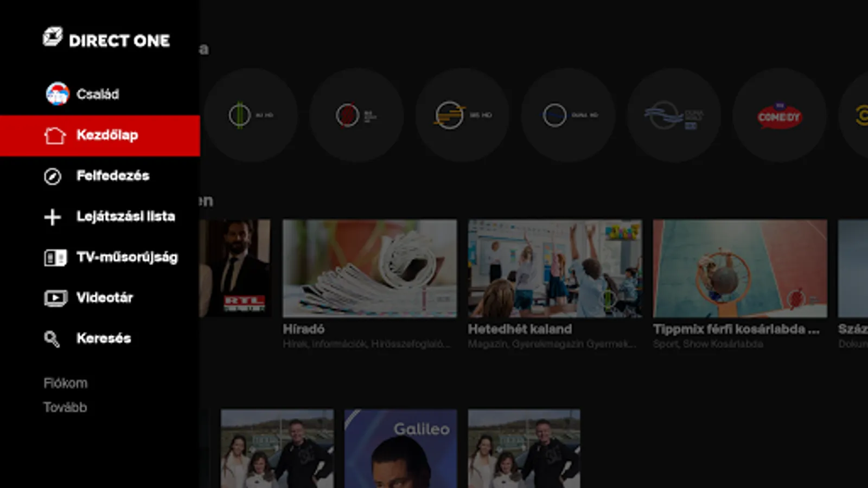The image size is (868, 488).
Task: Open the Híradó newspaper thumbnail
Action: (x=369, y=268)
